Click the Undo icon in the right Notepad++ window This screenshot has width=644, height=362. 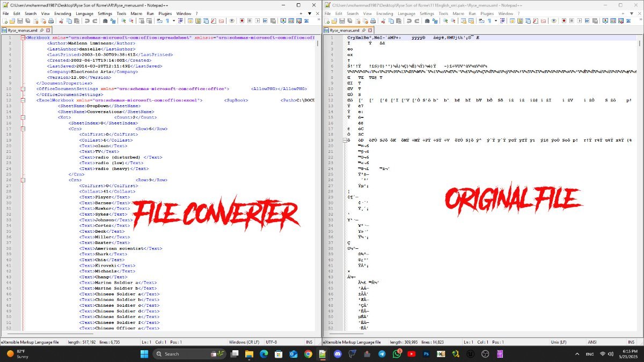tap(409, 21)
